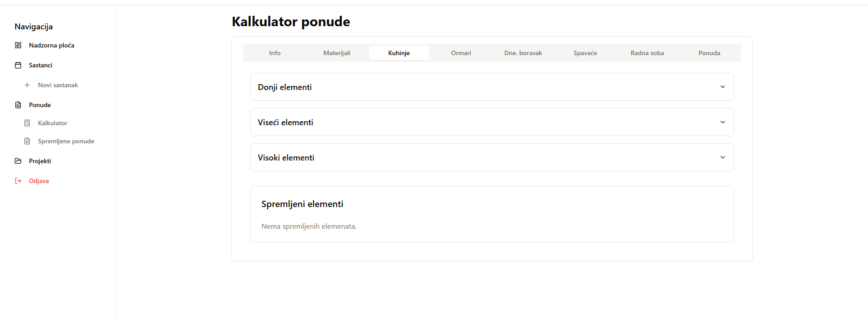Image resolution: width=868 pixels, height=316 pixels.
Task: Click the Kalkulator calculator icon
Action: click(x=27, y=123)
